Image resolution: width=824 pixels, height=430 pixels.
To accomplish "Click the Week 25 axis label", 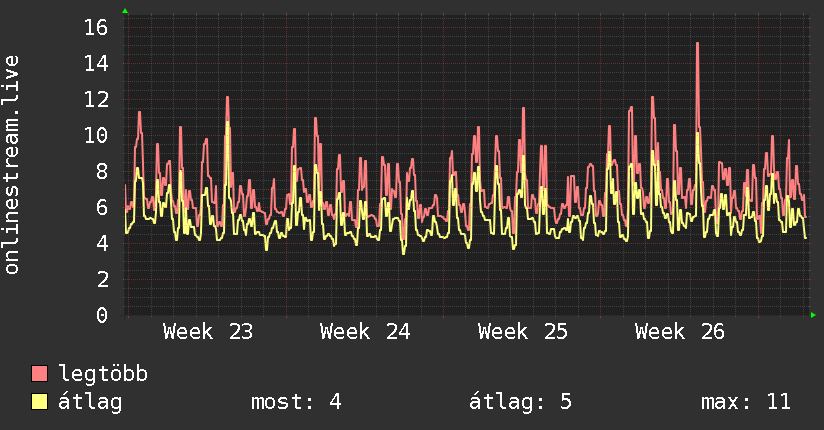I will (x=522, y=332).
